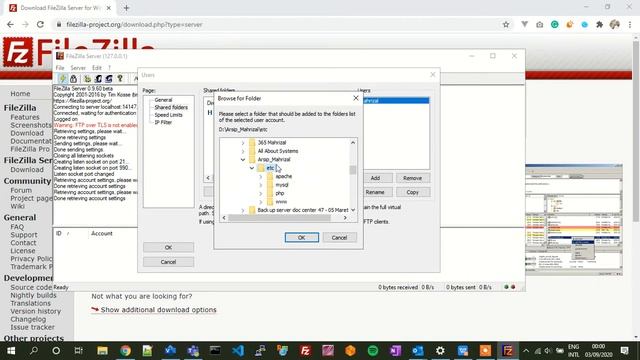The width and height of the screenshot is (640, 360).
Task: Click the lightning-bolt connect icon in FileZilla Server toolbar
Action: click(x=62, y=78)
